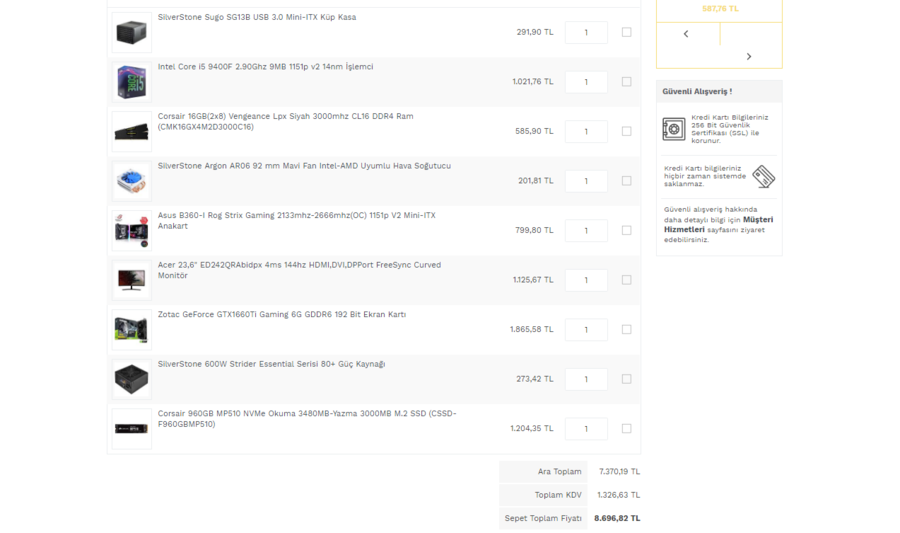Open the SilverStone Argon AR06 Hava Soğutucu link

click(304, 166)
